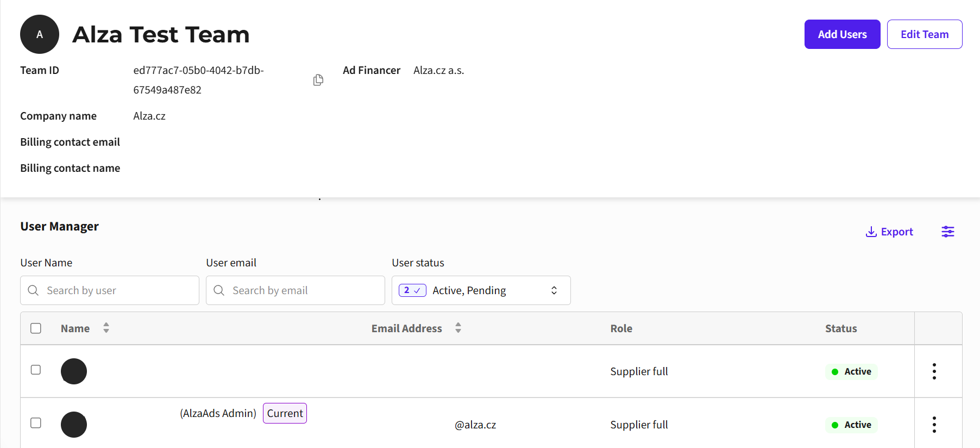Open actions menu for the AlzaAds Admin row
Screen dimensions: 980x448
[934, 425]
